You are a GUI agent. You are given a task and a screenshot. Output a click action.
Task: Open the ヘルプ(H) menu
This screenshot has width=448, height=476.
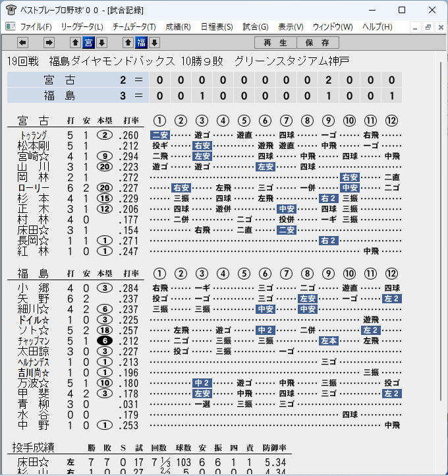tap(378, 27)
